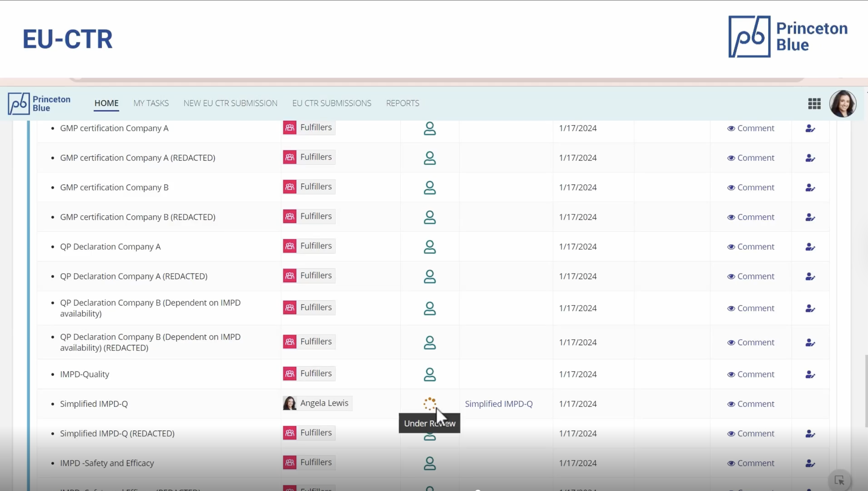Click assign-user icon for IMPD -Safety and Efficacy
The image size is (868, 491).
tap(810, 463)
